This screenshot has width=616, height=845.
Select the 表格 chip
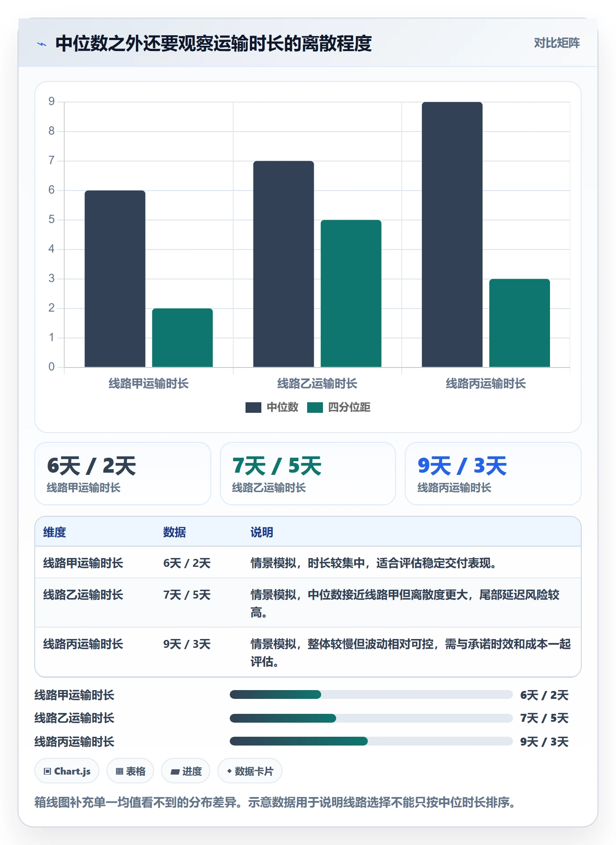click(x=130, y=771)
